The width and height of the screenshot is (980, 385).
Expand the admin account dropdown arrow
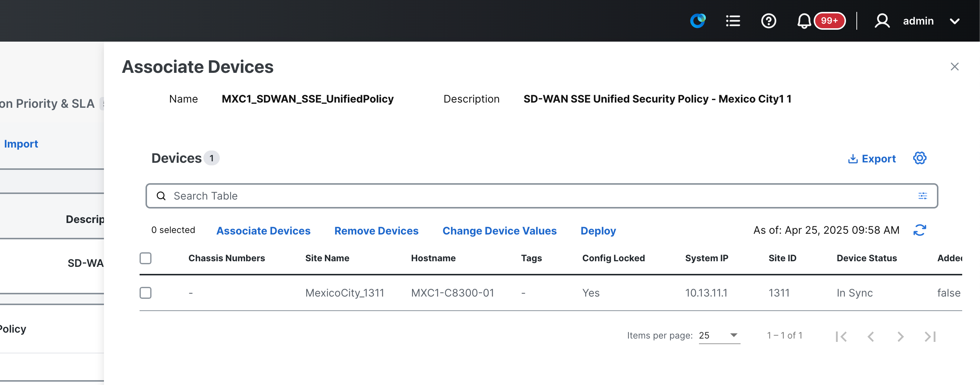pyautogui.click(x=954, y=21)
